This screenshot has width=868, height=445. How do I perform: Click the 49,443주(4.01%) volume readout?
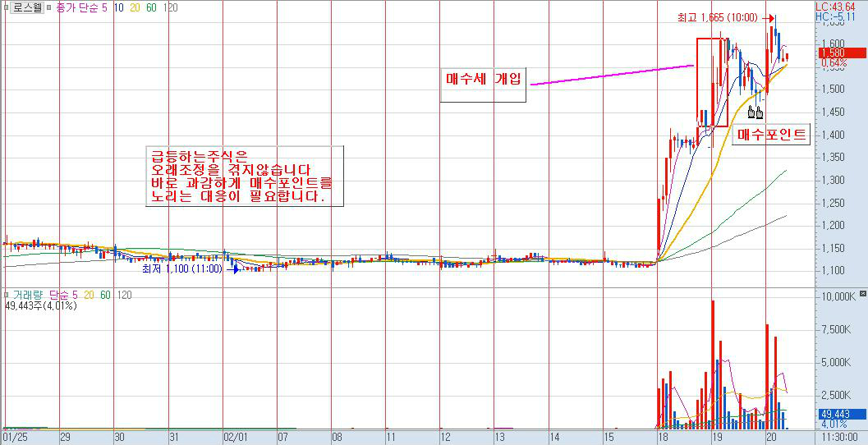(41, 305)
